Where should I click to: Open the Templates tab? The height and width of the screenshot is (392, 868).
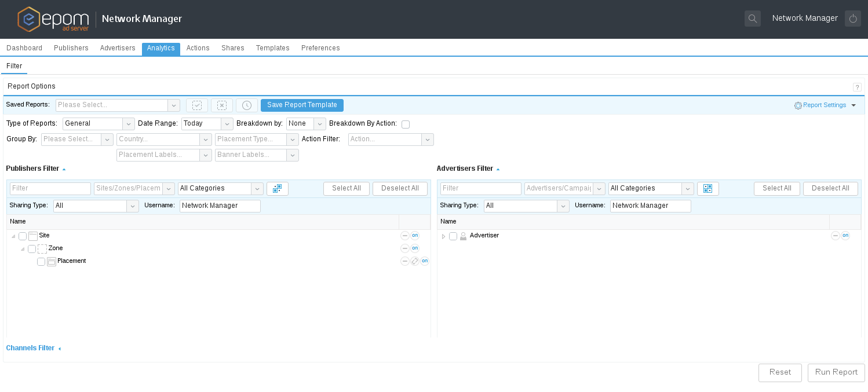tap(273, 49)
